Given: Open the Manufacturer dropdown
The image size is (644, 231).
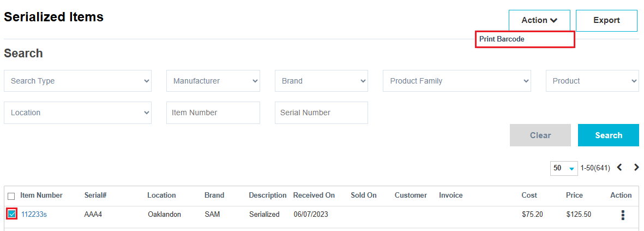Looking at the screenshot, I should [213, 81].
